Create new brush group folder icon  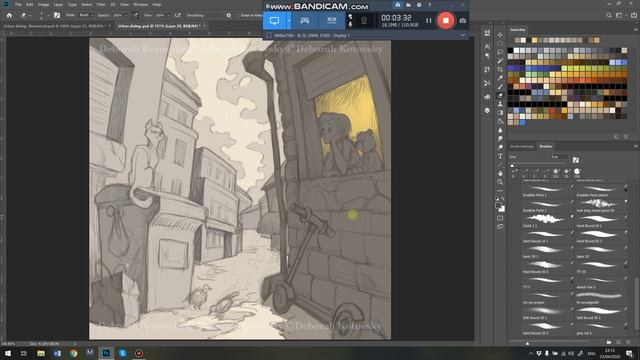[x=609, y=342]
